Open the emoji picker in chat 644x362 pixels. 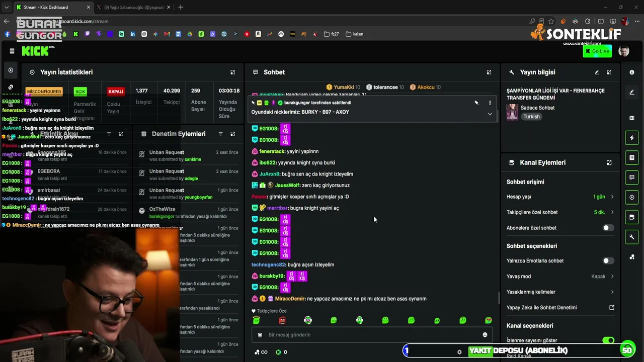pyautogui.click(x=485, y=335)
